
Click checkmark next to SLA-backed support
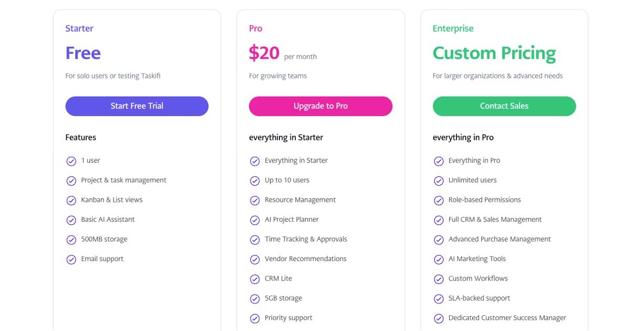click(x=439, y=299)
